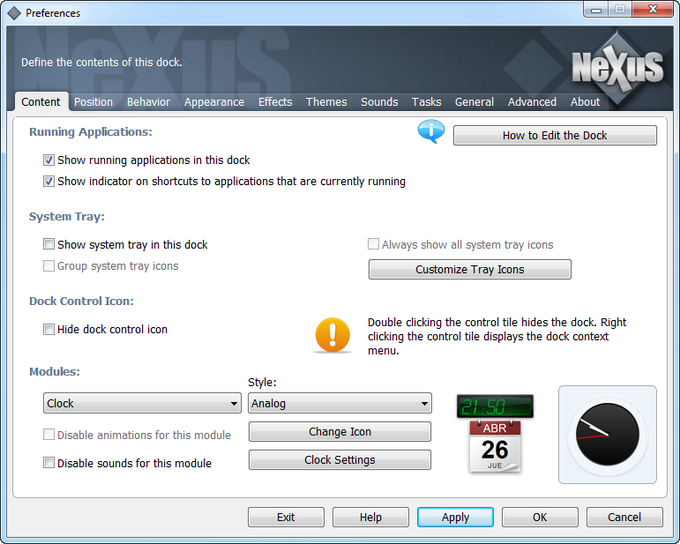
Task: Expand the Analog style dropdown
Action: click(x=340, y=403)
